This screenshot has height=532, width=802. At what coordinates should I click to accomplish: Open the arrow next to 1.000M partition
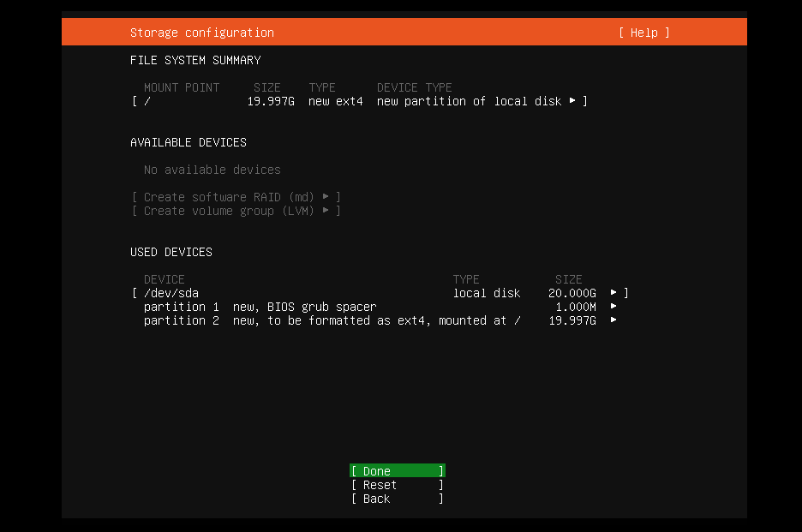pyautogui.click(x=613, y=307)
